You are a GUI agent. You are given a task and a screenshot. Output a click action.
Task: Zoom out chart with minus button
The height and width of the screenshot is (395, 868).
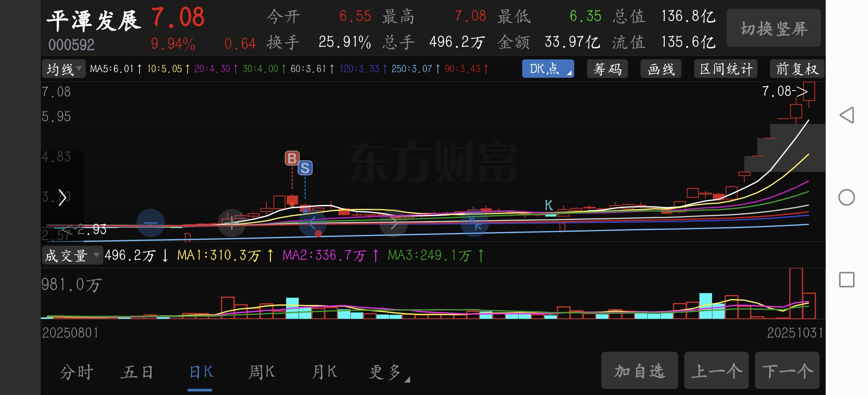pos(150,223)
